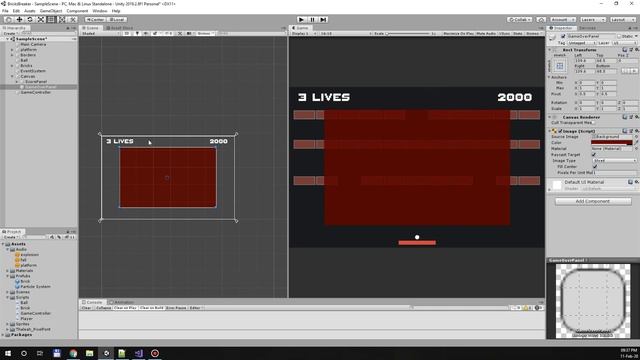640x360 pixels.
Task: Collapse the Canvas object in Hierarchy
Action: pyautogui.click(x=12, y=76)
